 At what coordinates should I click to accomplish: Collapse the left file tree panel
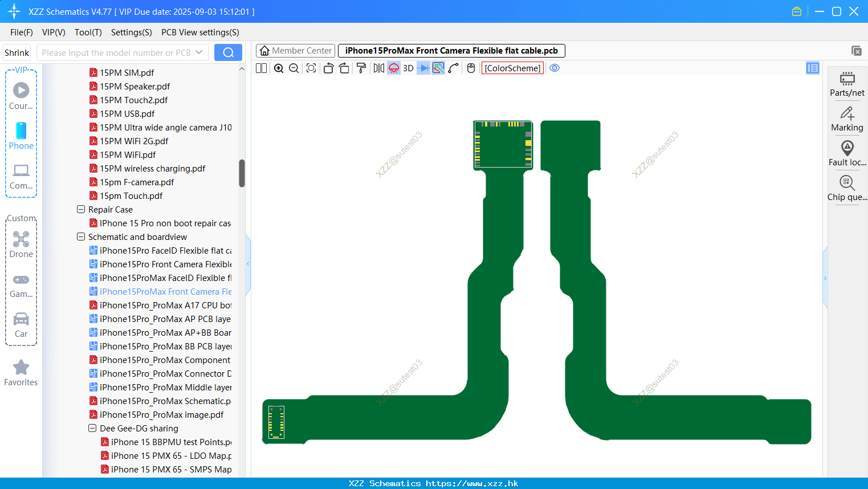248,264
